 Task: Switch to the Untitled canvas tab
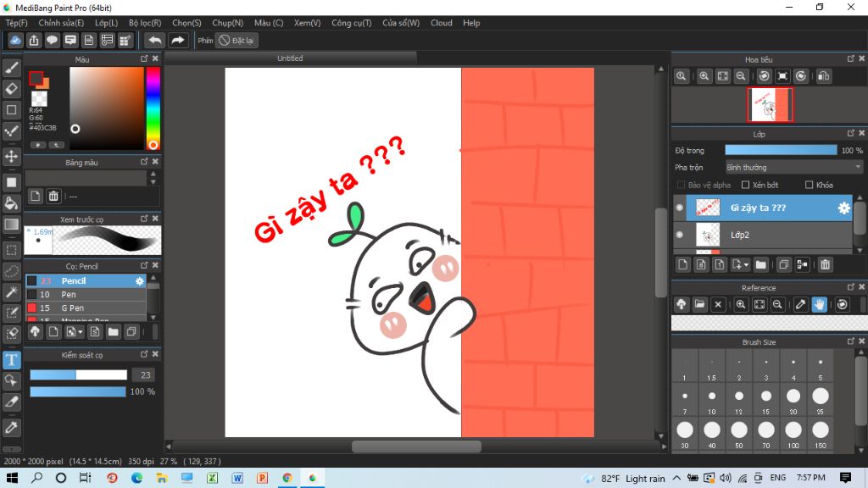[290, 58]
